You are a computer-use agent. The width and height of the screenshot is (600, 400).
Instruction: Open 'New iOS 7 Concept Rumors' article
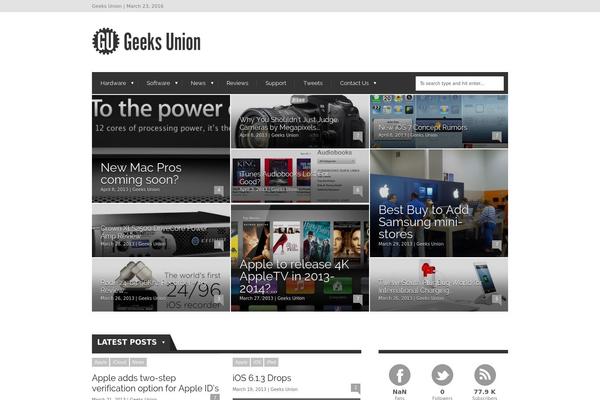[x=423, y=127]
